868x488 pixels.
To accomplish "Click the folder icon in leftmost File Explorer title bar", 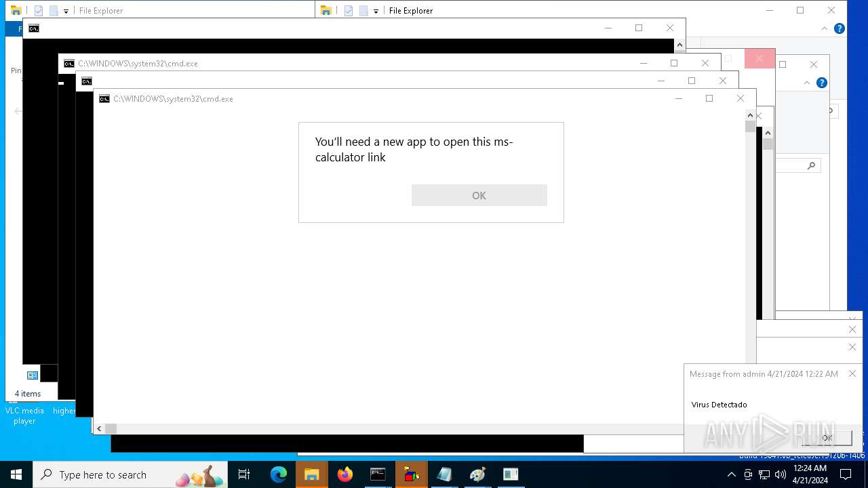I will point(16,10).
